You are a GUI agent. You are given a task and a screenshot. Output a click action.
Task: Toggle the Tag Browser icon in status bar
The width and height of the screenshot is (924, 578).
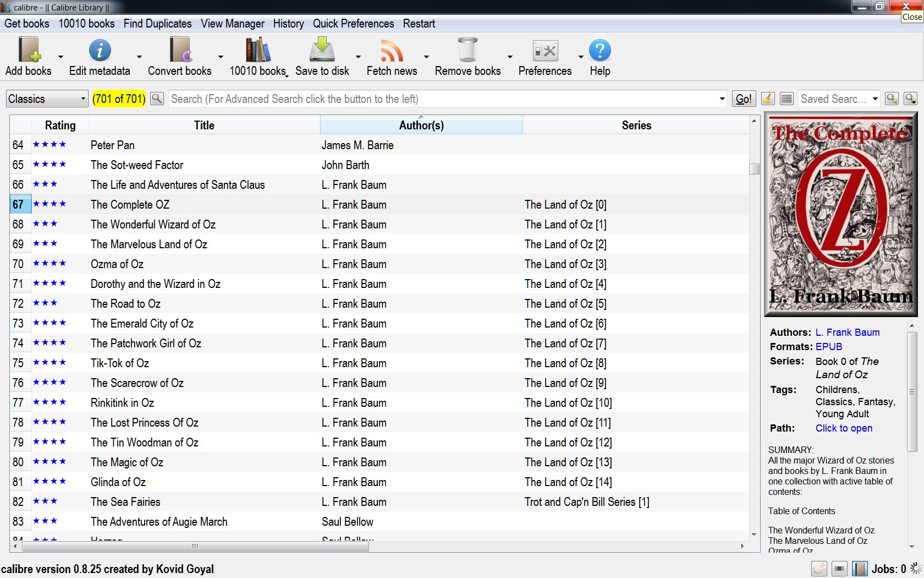(x=819, y=569)
